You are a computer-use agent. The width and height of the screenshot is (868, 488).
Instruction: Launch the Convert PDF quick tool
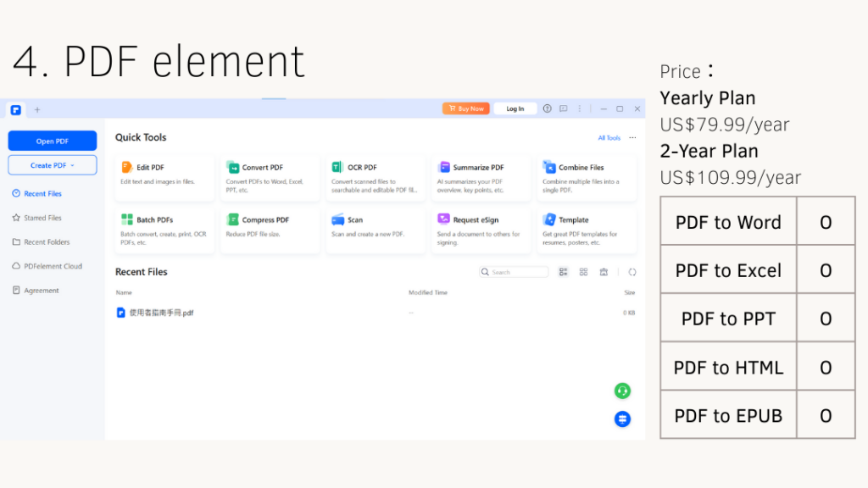click(270, 178)
